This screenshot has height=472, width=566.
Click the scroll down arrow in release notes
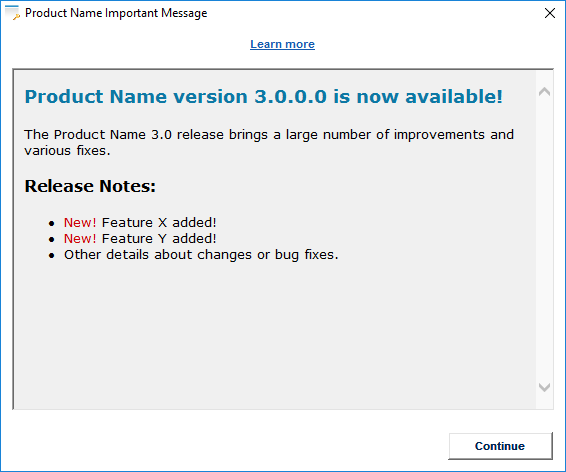point(544,387)
